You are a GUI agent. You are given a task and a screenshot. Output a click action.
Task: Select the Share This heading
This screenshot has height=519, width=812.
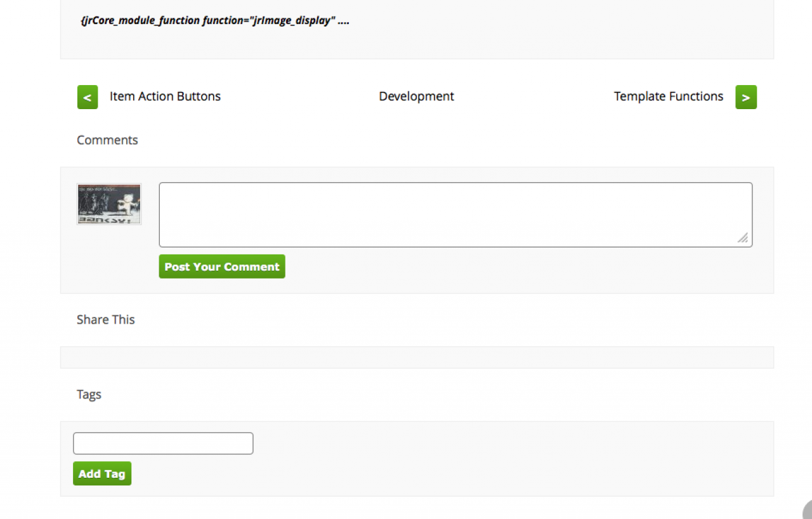pyautogui.click(x=105, y=320)
